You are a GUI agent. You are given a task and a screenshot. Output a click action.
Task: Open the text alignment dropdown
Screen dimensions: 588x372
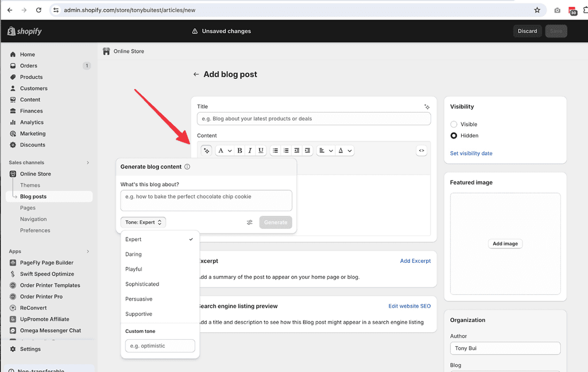326,151
